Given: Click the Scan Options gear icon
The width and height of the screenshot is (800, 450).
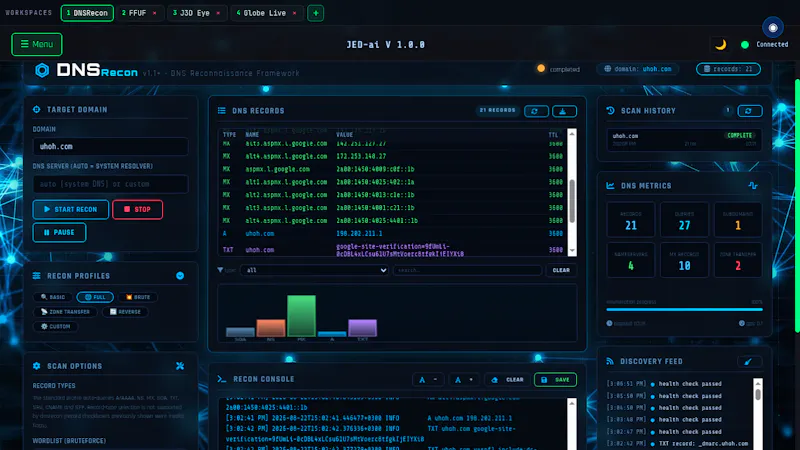Looking at the screenshot, I should [37, 366].
